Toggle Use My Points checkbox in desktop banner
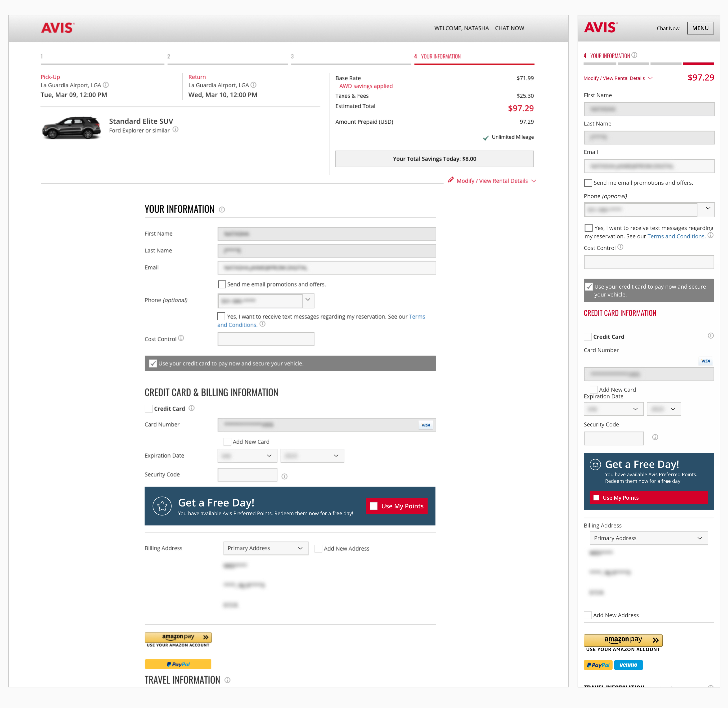The width and height of the screenshot is (728, 708). [374, 506]
